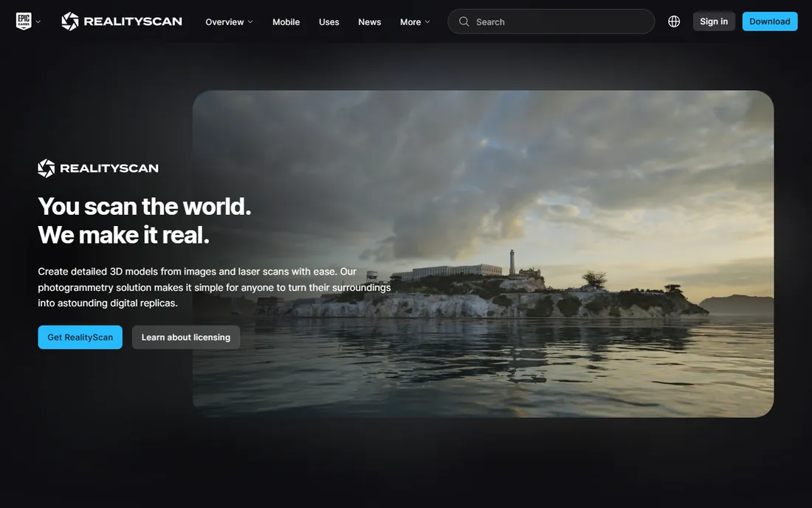Click the RealityScan hero logo above headline
The height and width of the screenshot is (508, 812).
tap(98, 168)
